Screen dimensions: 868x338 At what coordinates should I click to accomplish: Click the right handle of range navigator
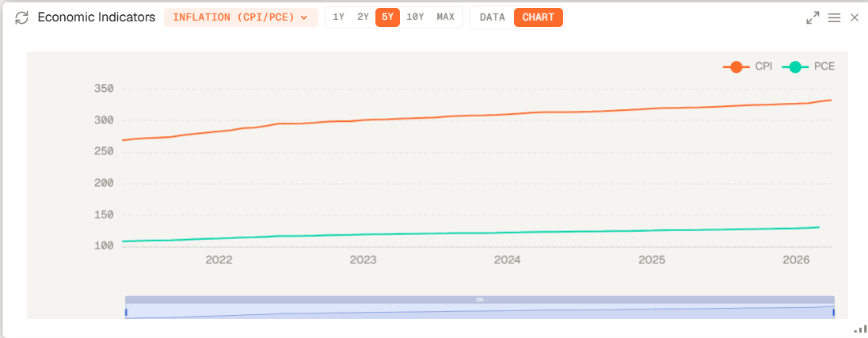(834, 313)
